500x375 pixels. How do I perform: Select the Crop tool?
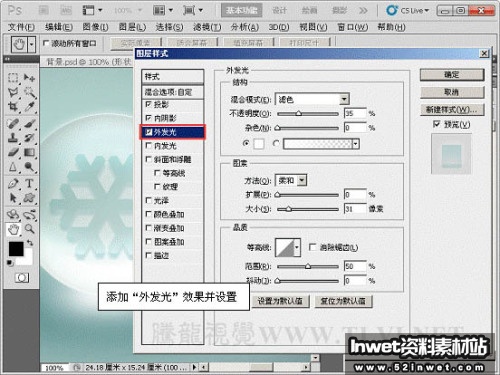point(13,107)
